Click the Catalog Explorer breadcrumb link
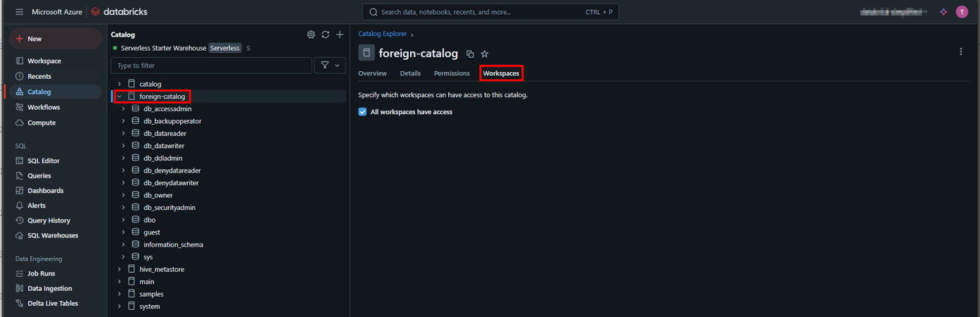This screenshot has height=317, width=980. coord(382,34)
